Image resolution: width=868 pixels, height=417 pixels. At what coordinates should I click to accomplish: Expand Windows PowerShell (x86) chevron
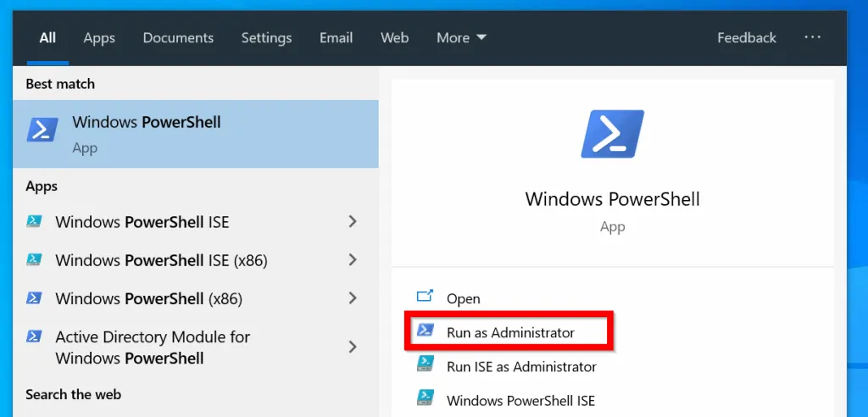(x=352, y=298)
